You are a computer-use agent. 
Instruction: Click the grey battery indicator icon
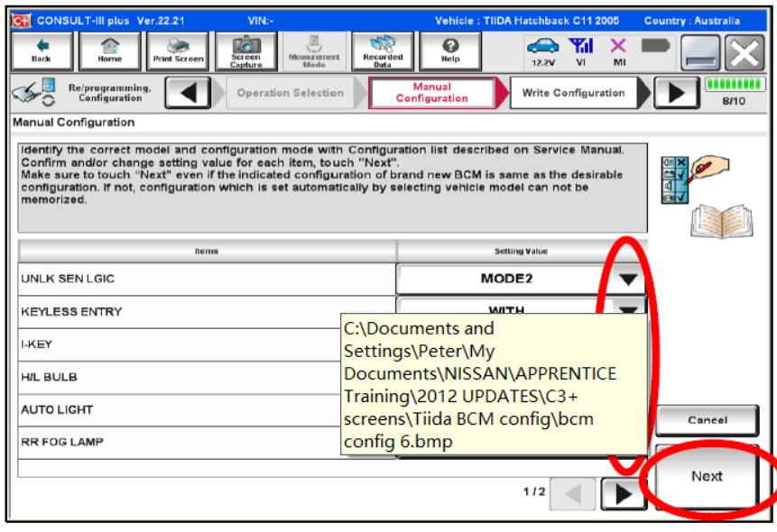[x=655, y=46]
